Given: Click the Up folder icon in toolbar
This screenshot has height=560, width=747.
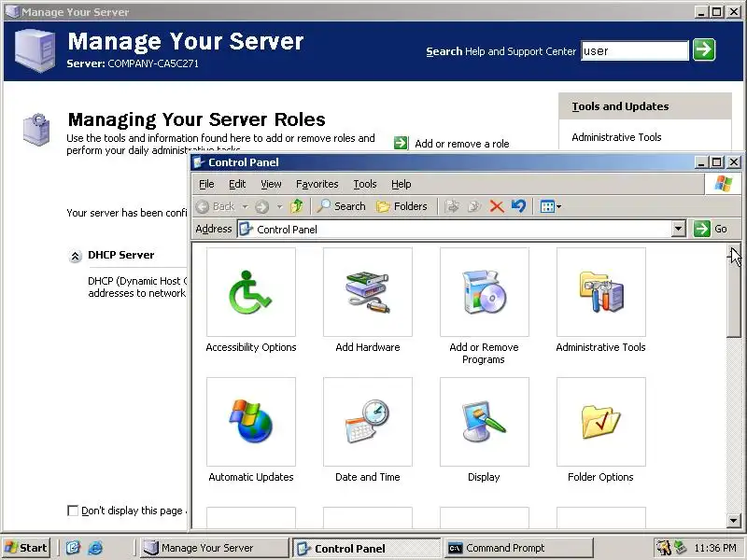Looking at the screenshot, I should pos(297,206).
